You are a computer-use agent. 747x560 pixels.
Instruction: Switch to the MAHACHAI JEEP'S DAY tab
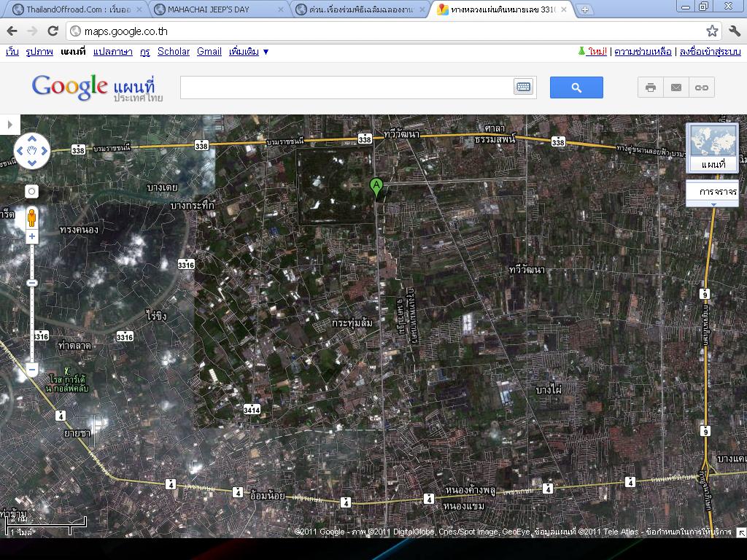[217, 9]
